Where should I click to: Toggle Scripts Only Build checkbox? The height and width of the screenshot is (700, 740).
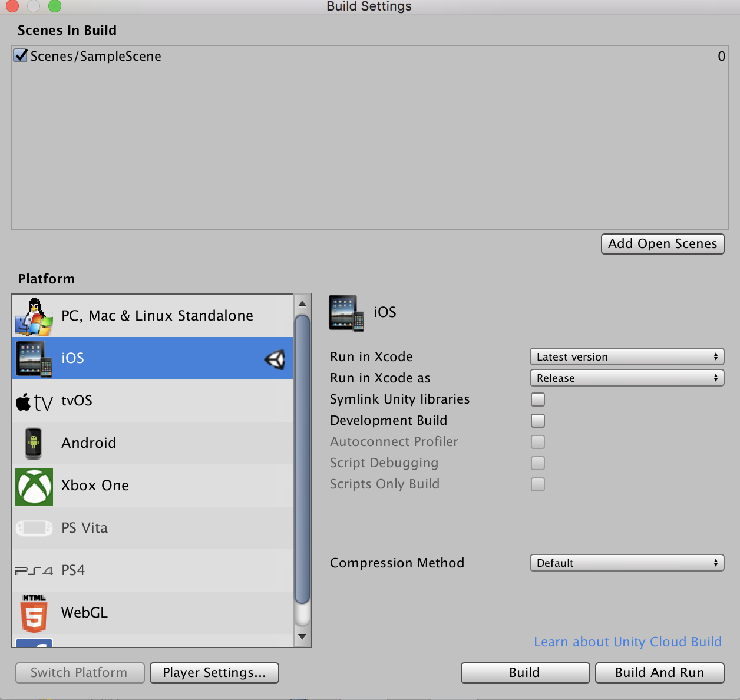coord(538,484)
